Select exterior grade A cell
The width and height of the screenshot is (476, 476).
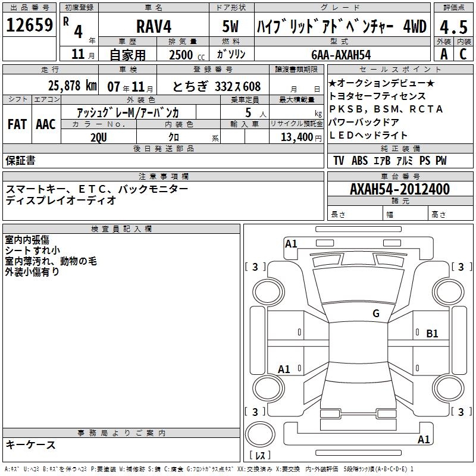tap(444, 54)
